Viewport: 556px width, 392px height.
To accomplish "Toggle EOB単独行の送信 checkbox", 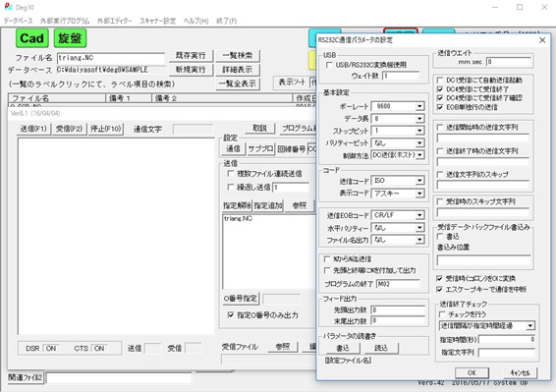I will (440, 107).
